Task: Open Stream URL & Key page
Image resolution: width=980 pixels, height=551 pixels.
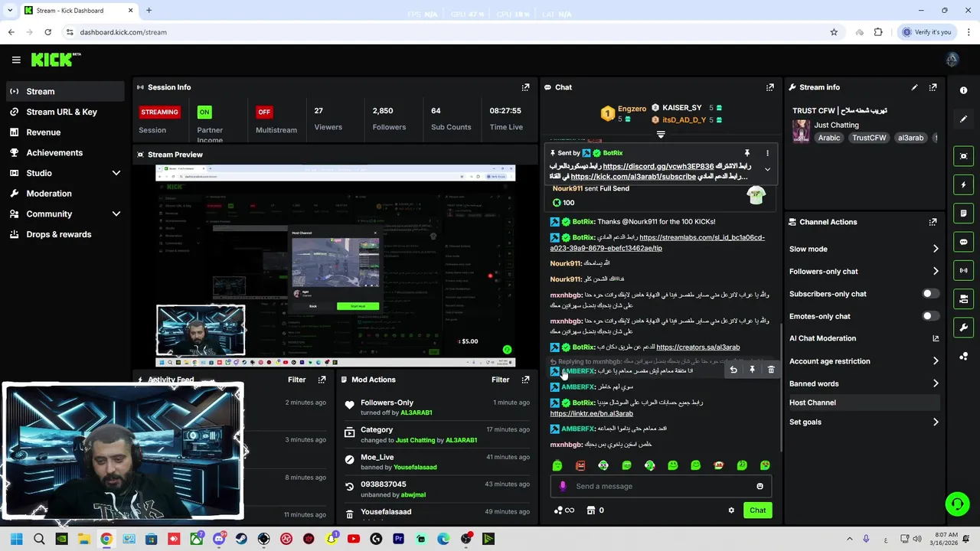Action: click(65, 112)
